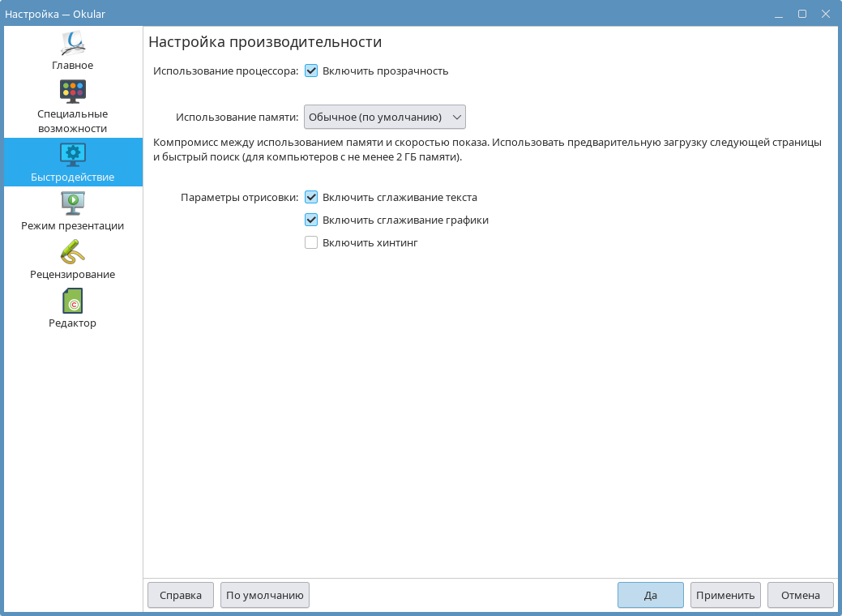The image size is (842, 616).
Task: Open the Главное settings section icon
Action: tap(73, 43)
